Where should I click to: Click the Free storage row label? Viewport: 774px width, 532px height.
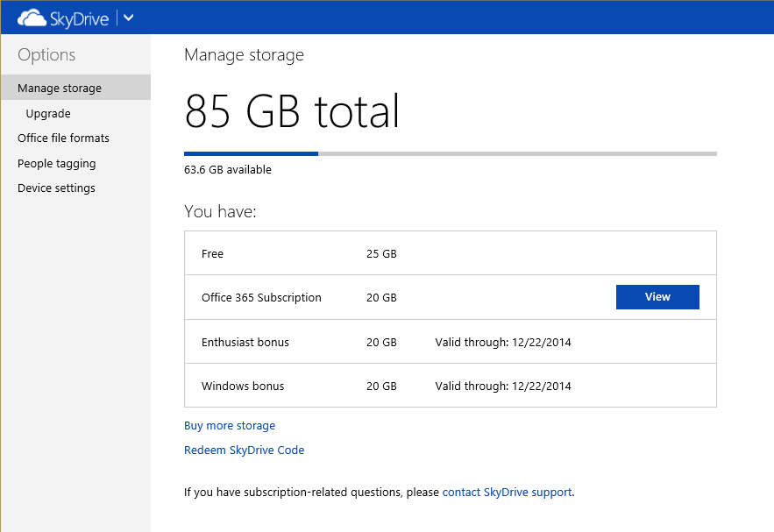(x=212, y=254)
